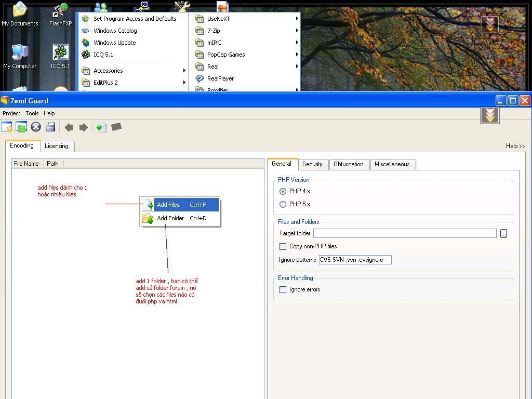532x399 pixels.
Task: Expand the mIRC submenu arrow
Action: tap(297, 43)
